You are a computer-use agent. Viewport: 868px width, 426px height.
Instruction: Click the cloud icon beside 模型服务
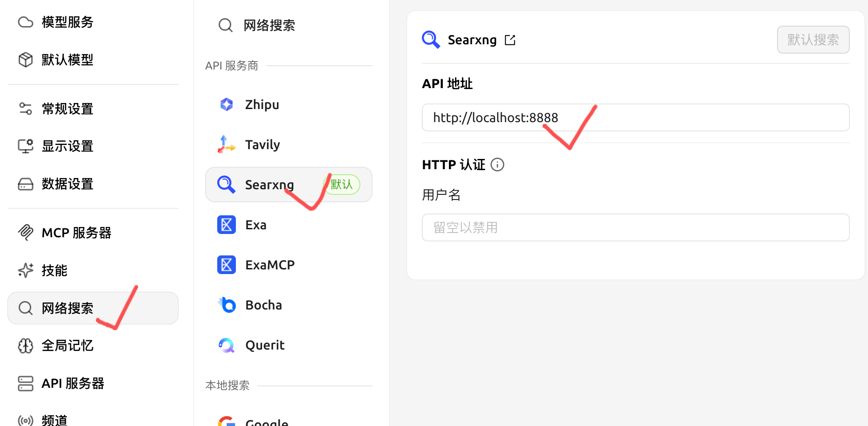tap(26, 22)
